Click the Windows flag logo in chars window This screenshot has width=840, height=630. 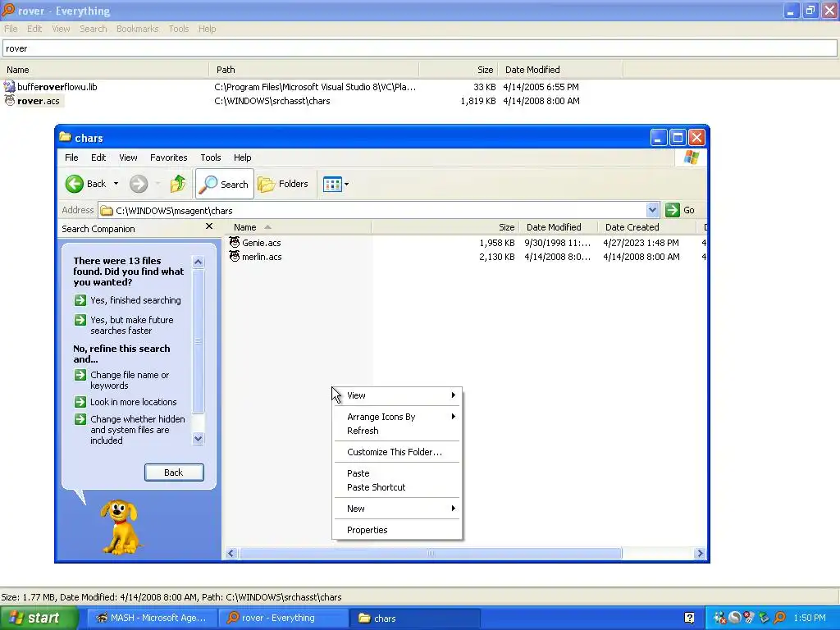tap(691, 157)
